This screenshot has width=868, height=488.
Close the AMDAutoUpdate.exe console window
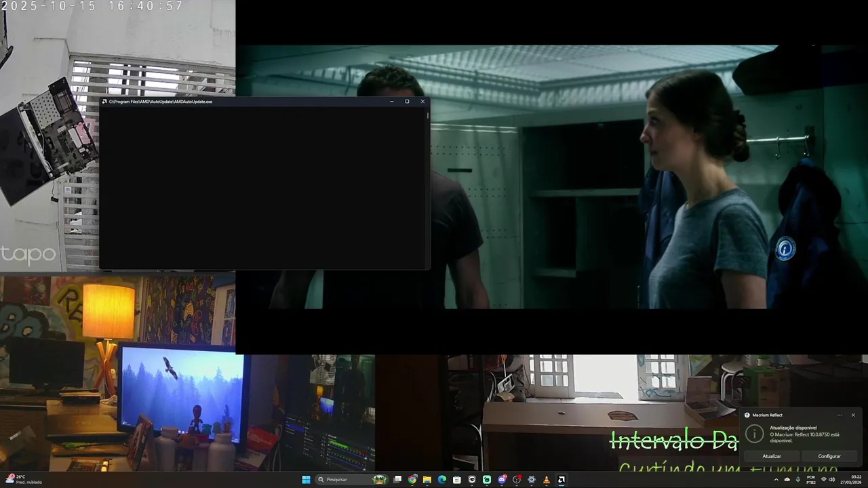422,102
